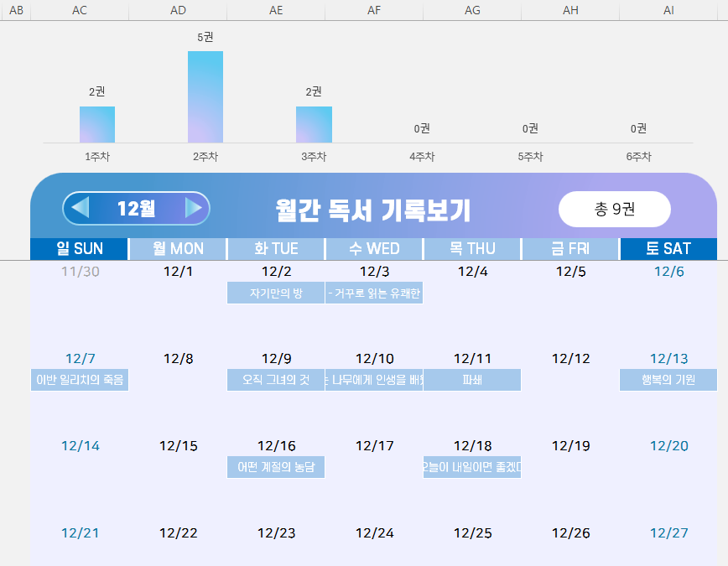Open the 자기만의 방 book entry
This screenshot has width=728, height=566.
[x=276, y=293]
